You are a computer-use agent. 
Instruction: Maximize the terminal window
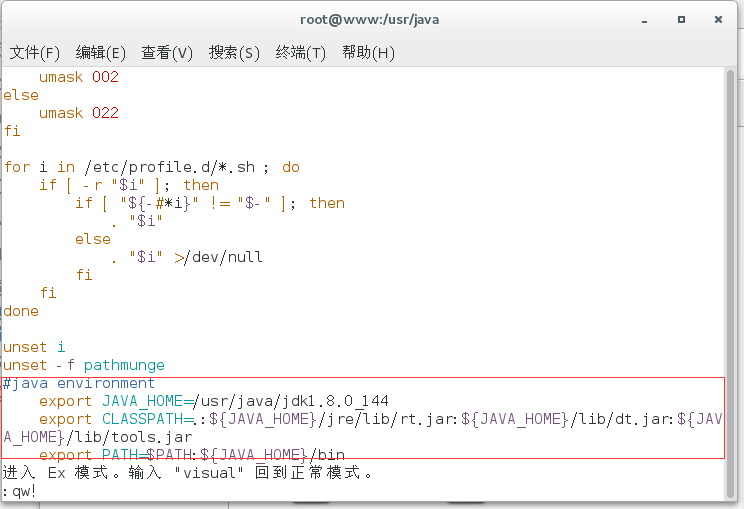click(x=682, y=19)
